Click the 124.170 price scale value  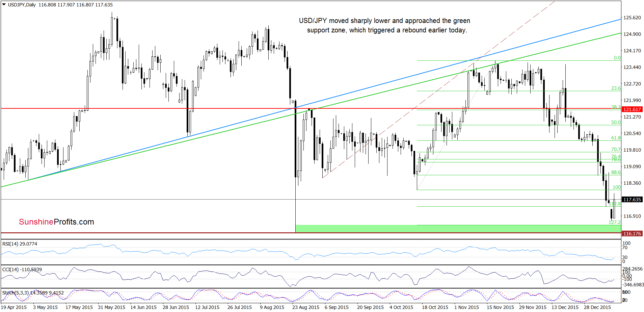(x=632, y=51)
